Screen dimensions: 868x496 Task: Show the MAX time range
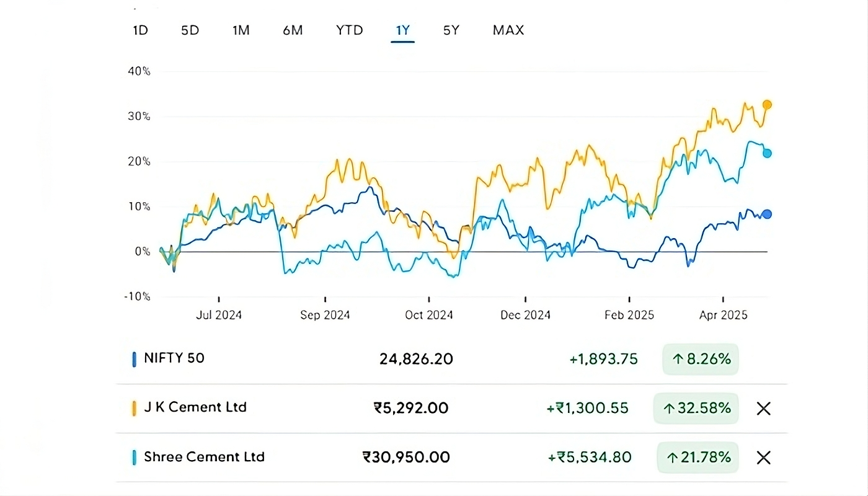pos(508,30)
